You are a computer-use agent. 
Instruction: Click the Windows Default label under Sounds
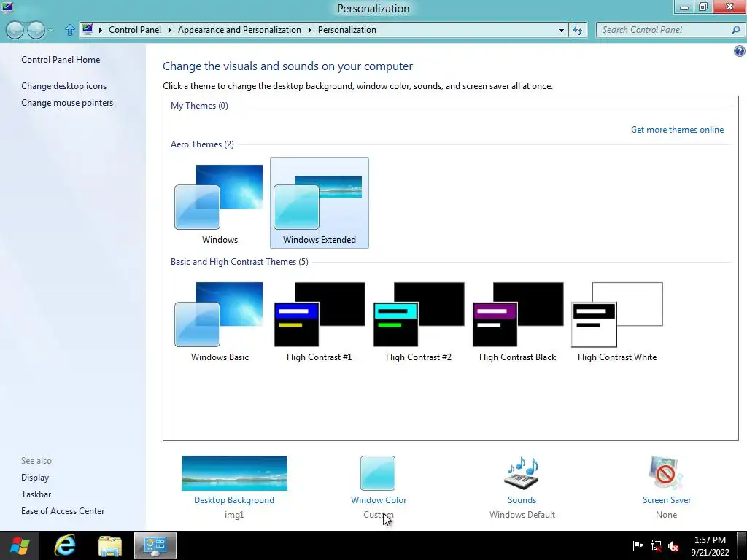pos(522,515)
